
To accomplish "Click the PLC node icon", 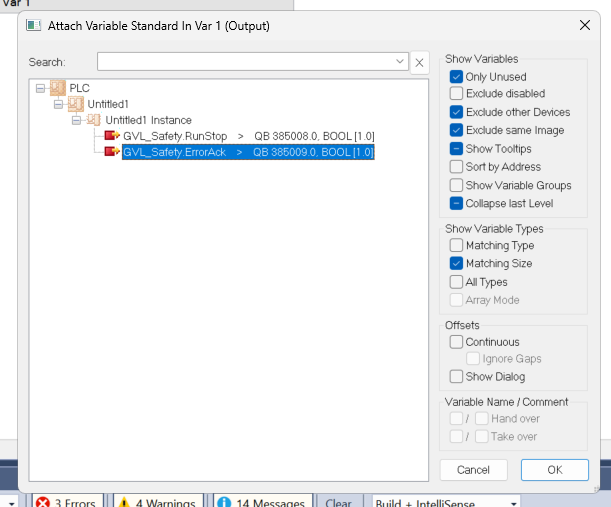I will [58, 88].
